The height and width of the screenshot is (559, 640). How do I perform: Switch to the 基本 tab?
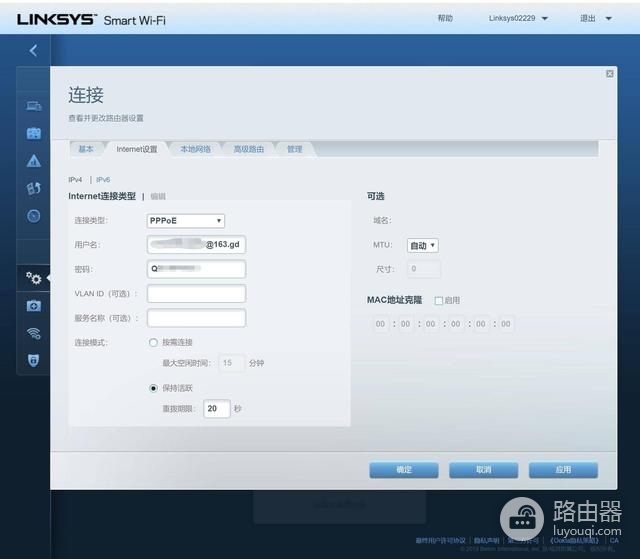[x=86, y=149]
